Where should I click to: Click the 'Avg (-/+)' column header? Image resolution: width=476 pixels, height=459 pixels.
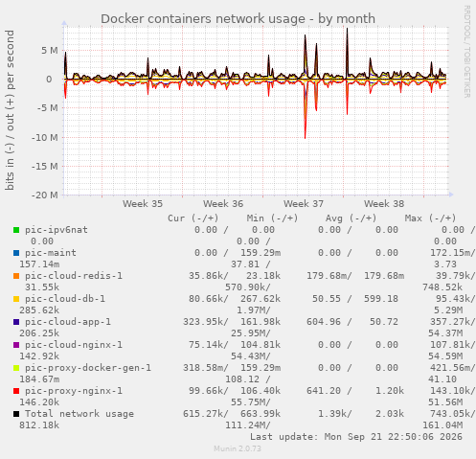351,218
